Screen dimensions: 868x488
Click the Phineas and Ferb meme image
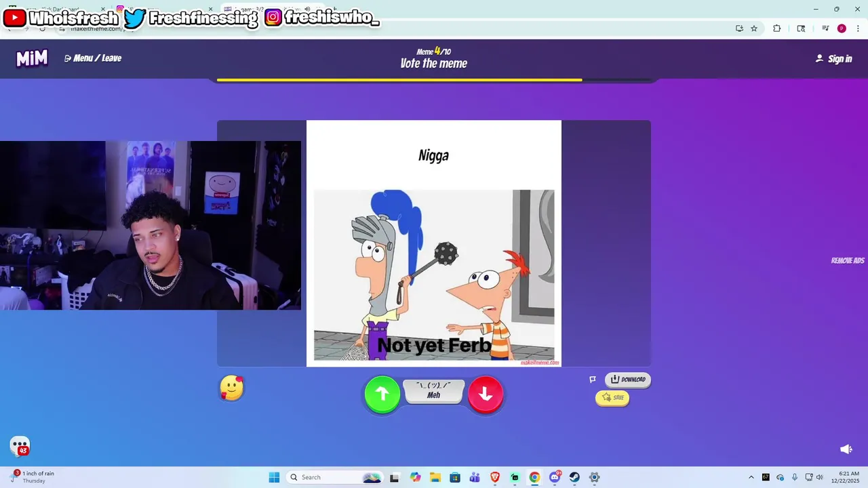434,275
